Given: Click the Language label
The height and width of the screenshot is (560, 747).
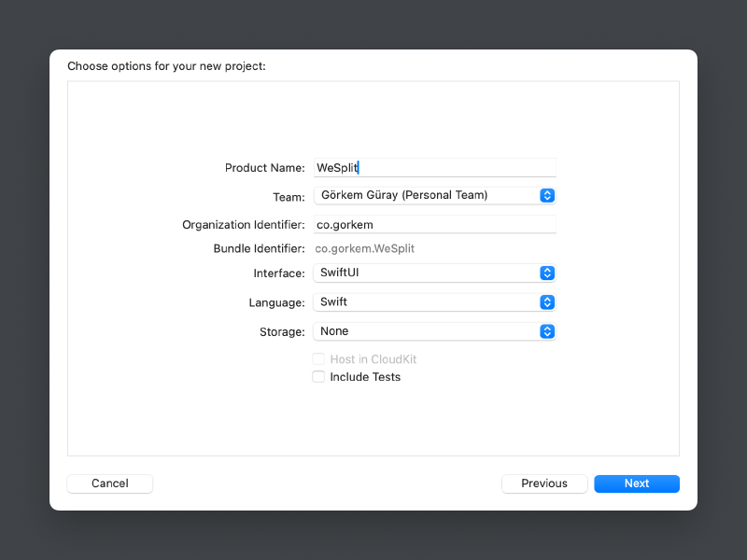Looking at the screenshot, I should click(276, 302).
